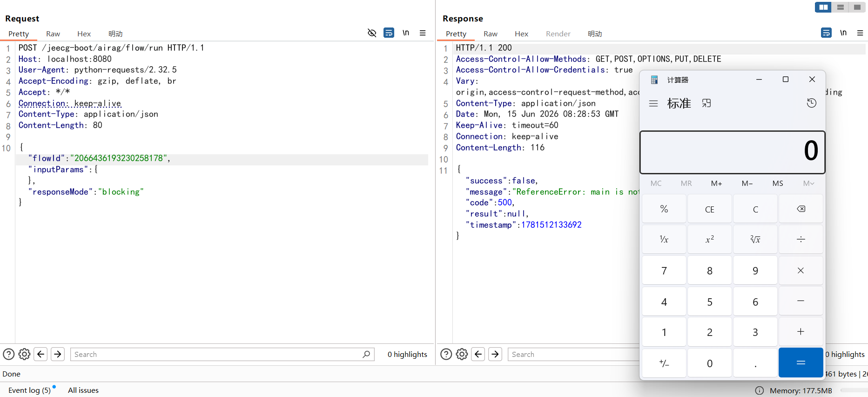This screenshot has width=868, height=397.
Task: Click backspace key on calculator
Action: coord(801,209)
